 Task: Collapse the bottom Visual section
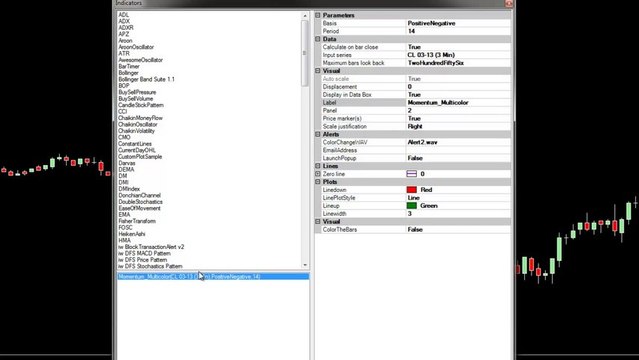click(318, 221)
